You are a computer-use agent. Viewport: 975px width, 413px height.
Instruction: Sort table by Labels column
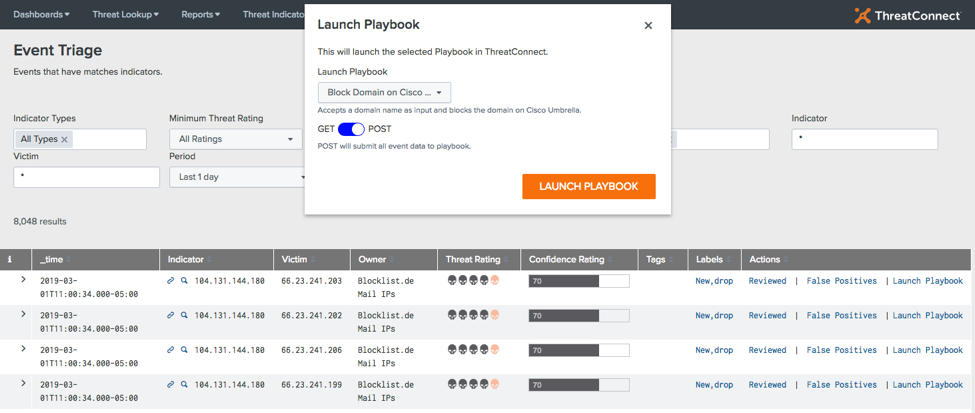click(x=712, y=259)
